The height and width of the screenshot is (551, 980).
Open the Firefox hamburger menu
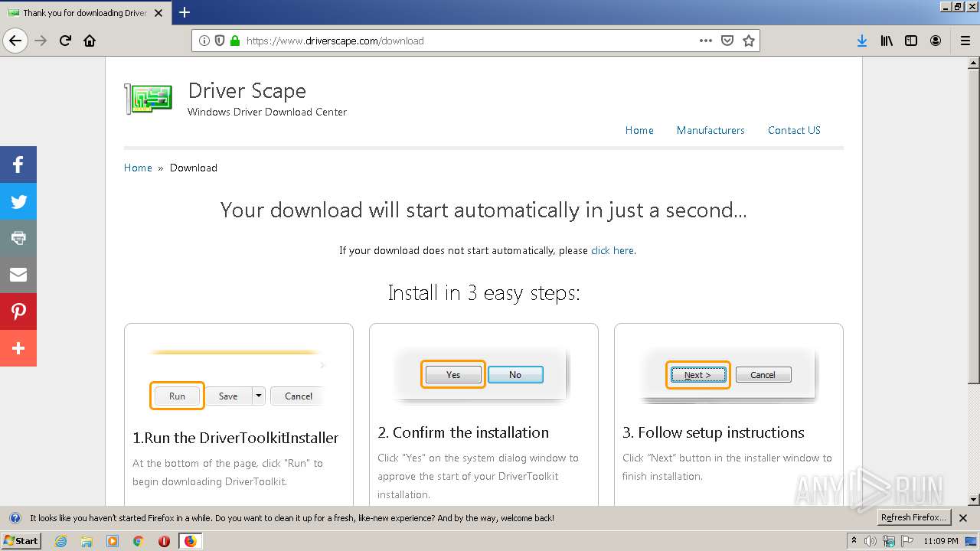965,41
